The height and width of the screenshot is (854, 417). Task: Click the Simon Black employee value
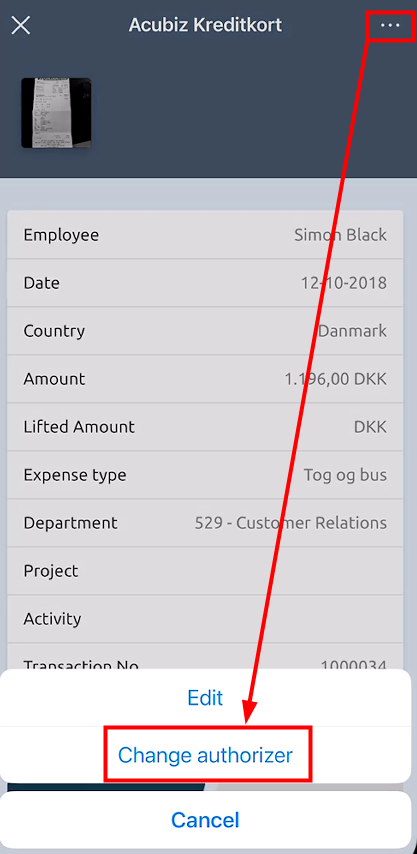(340, 235)
